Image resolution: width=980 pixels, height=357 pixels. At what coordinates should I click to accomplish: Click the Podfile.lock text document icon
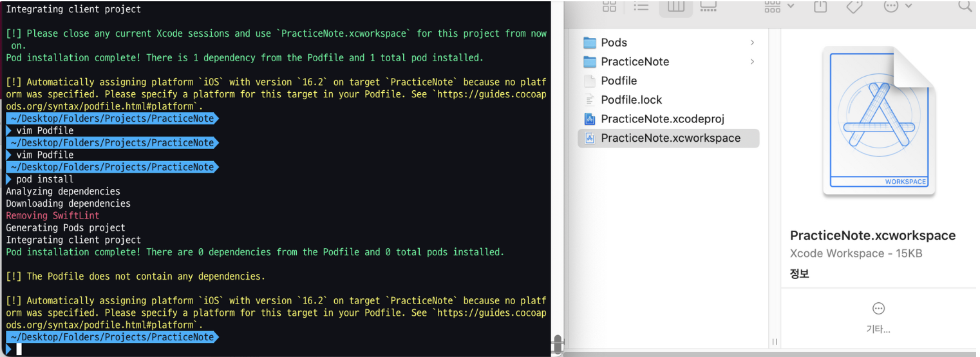(x=589, y=100)
